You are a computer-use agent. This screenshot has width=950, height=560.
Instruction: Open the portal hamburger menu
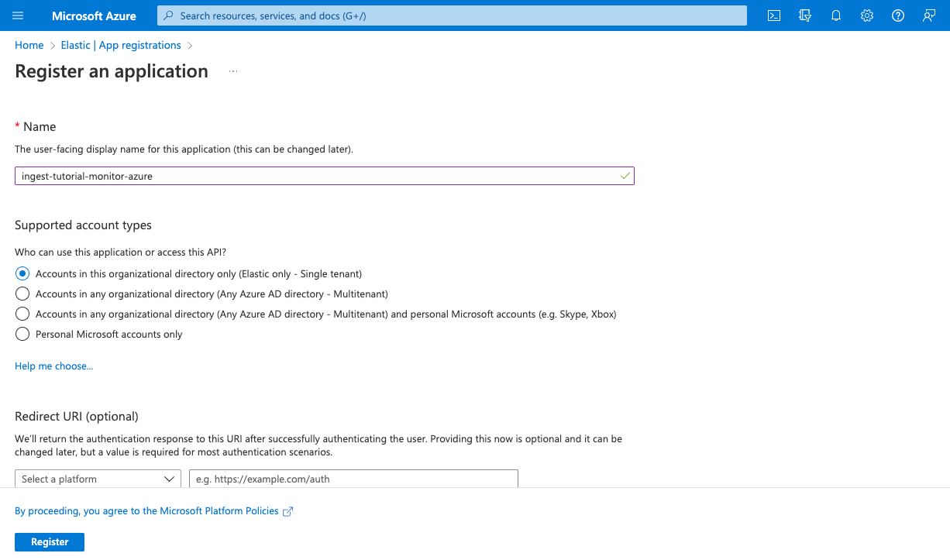(19, 15)
